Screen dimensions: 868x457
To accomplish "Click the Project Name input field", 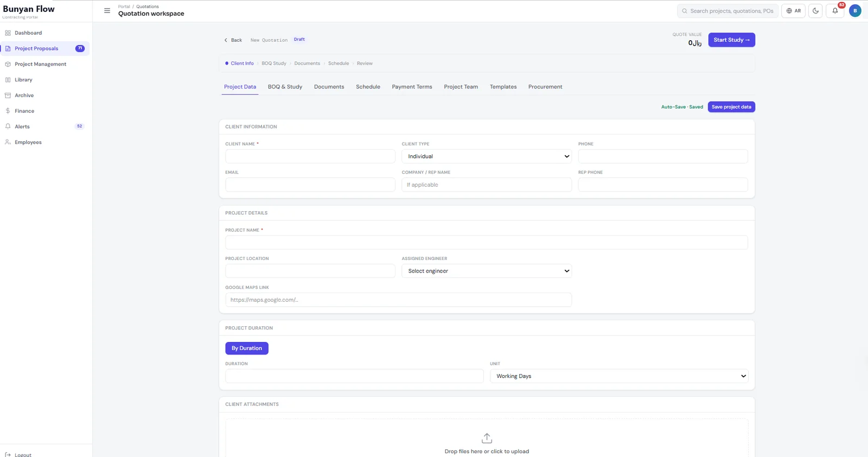I will click(x=487, y=243).
